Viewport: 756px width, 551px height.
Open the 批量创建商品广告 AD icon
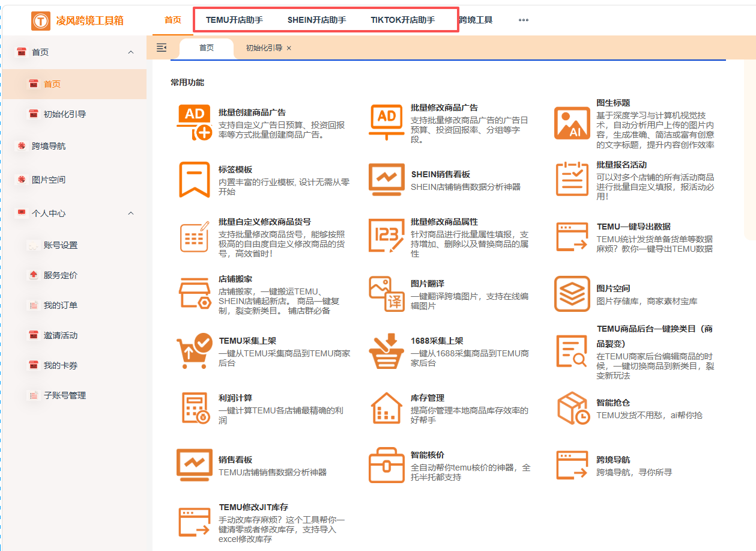tap(195, 123)
